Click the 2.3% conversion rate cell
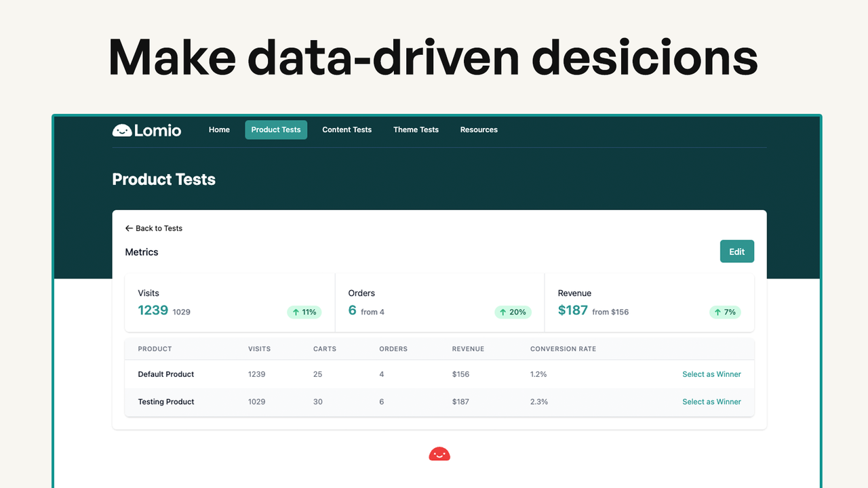Image resolution: width=868 pixels, height=488 pixels. [x=539, y=402]
